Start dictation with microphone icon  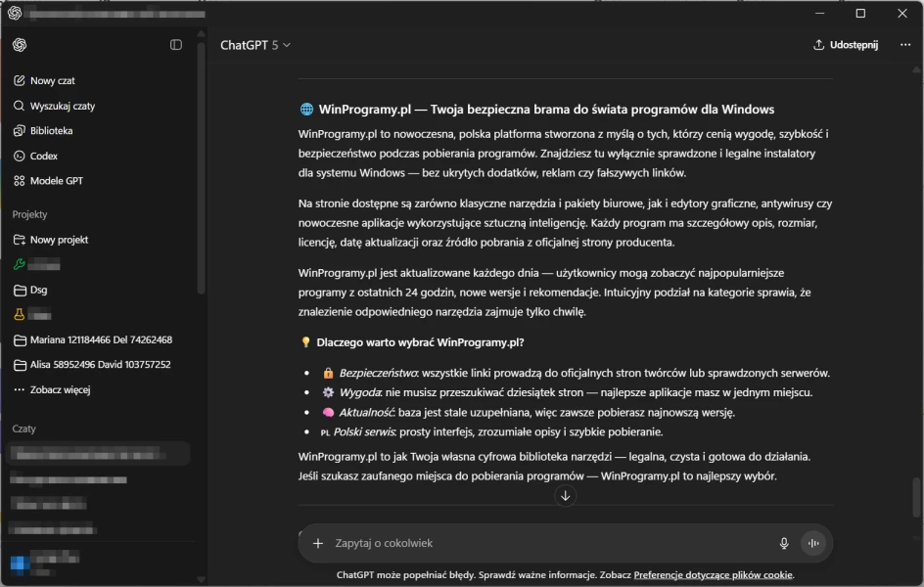[x=784, y=543]
